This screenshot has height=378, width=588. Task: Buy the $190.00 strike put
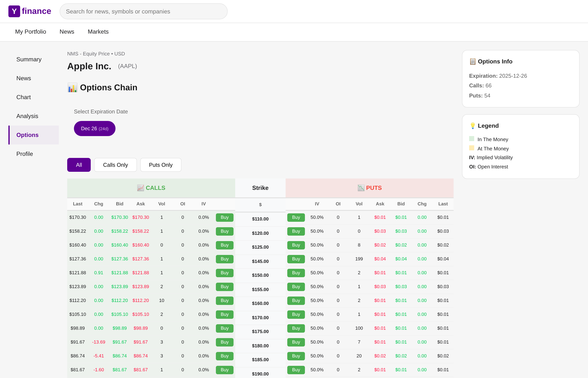296,370
